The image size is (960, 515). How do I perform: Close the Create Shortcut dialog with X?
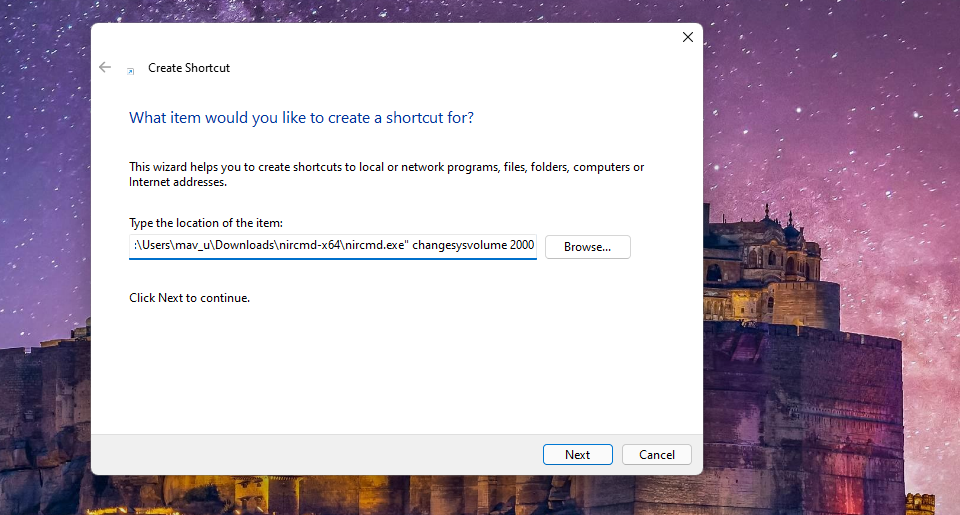[x=687, y=37]
